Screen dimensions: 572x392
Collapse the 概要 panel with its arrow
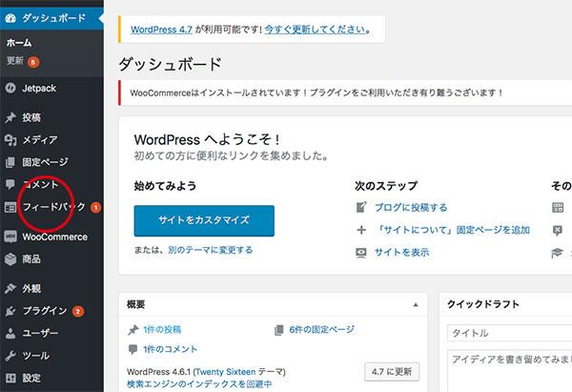[x=416, y=305]
